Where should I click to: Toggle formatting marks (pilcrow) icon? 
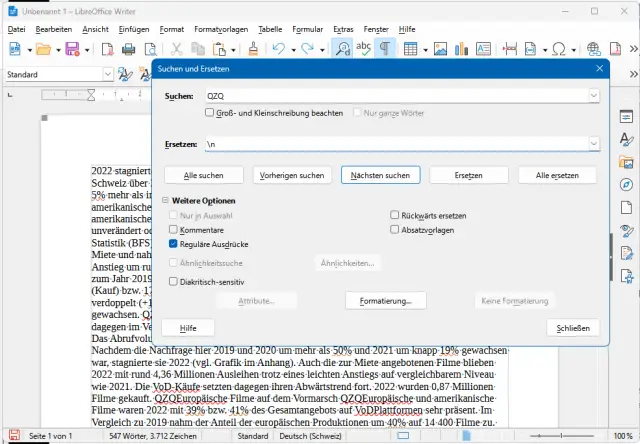tap(384, 49)
